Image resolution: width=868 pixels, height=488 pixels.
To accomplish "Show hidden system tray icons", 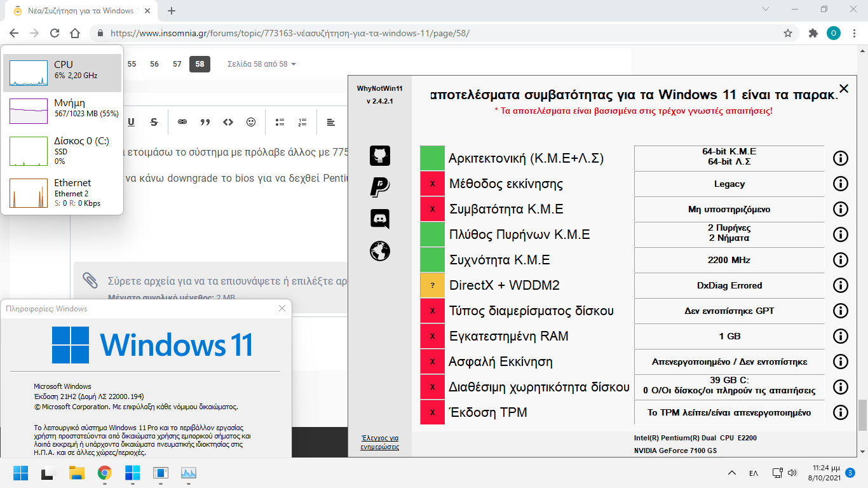I will pyautogui.click(x=732, y=473).
